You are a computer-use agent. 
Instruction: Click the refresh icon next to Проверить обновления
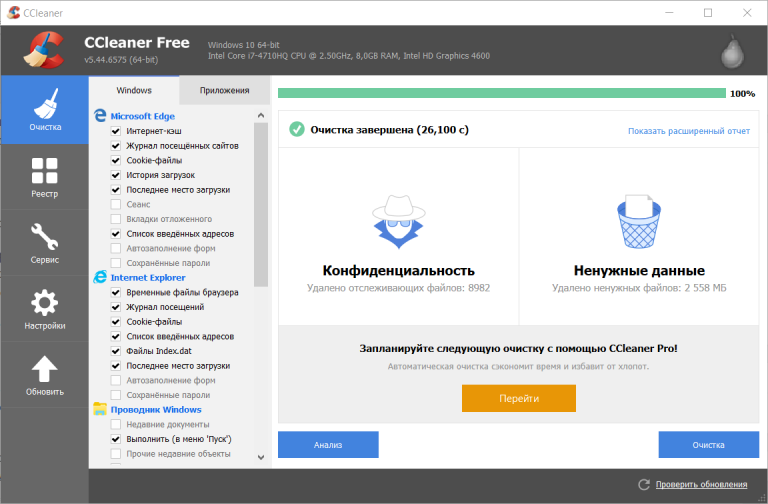tap(644, 484)
